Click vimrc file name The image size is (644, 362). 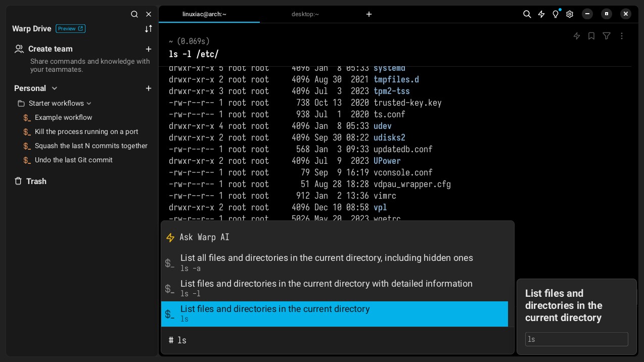click(385, 196)
